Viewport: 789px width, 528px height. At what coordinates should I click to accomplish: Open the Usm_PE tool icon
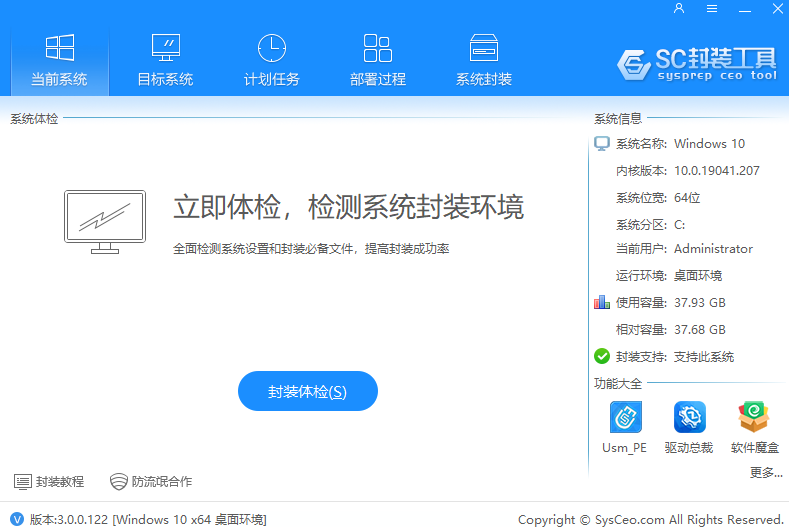[626, 417]
